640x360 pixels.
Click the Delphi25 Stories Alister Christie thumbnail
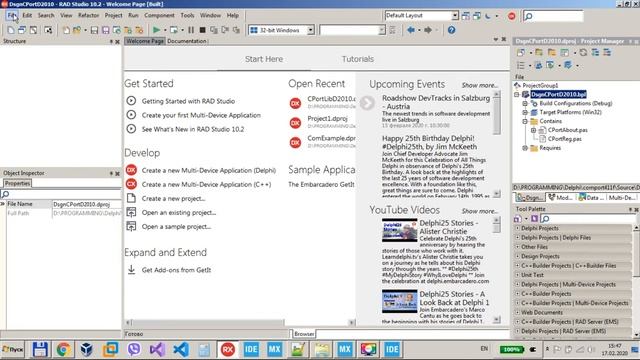tap(399, 230)
